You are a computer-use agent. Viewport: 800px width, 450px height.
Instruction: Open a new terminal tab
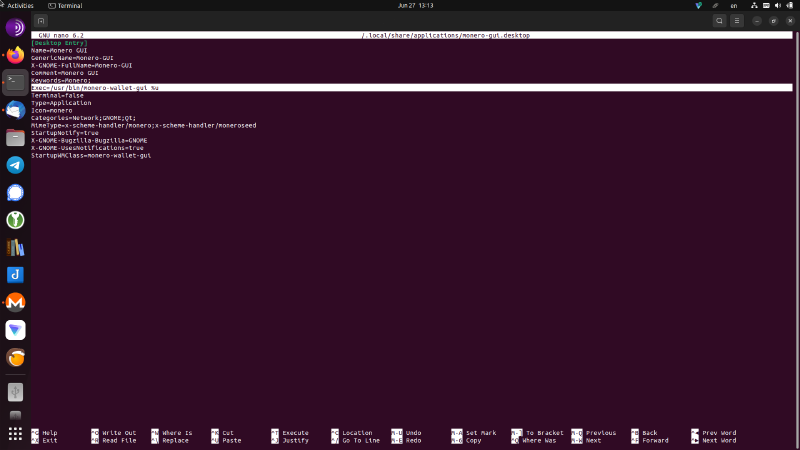click(x=41, y=21)
